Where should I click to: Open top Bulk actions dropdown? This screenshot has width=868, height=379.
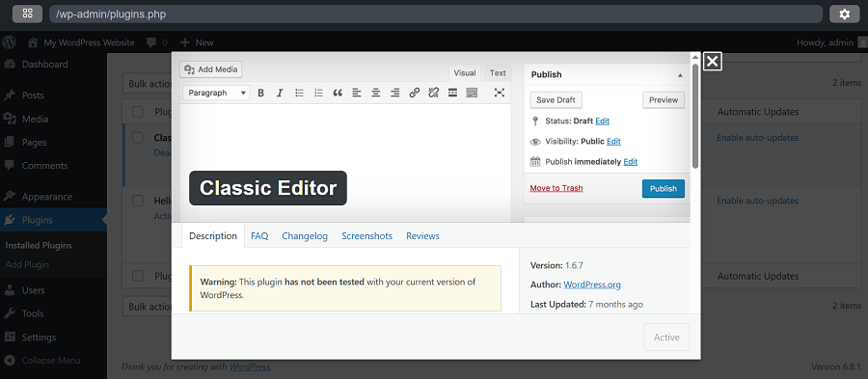click(148, 84)
